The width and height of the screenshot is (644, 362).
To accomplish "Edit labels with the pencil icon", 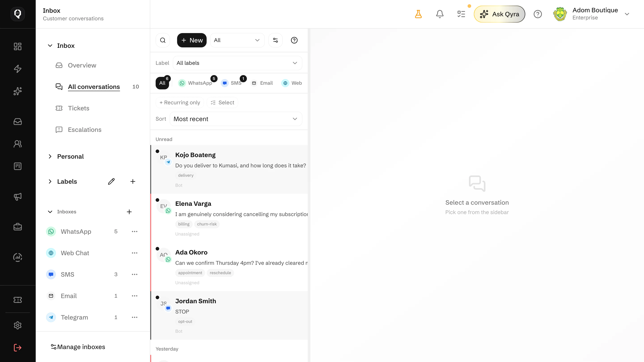I will point(111,181).
